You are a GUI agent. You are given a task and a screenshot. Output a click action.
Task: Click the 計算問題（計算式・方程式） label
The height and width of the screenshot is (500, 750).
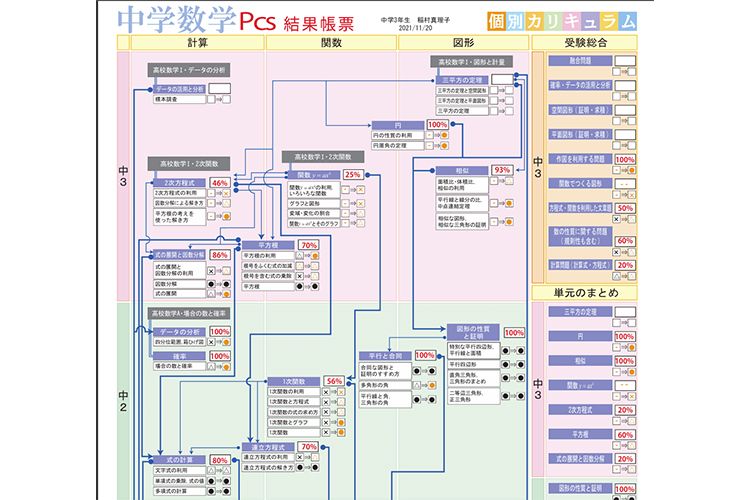click(x=580, y=265)
